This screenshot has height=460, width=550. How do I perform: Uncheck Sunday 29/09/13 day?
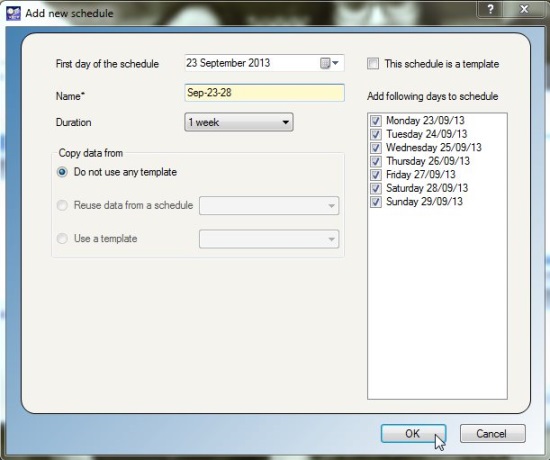click(x=376, y=202)
